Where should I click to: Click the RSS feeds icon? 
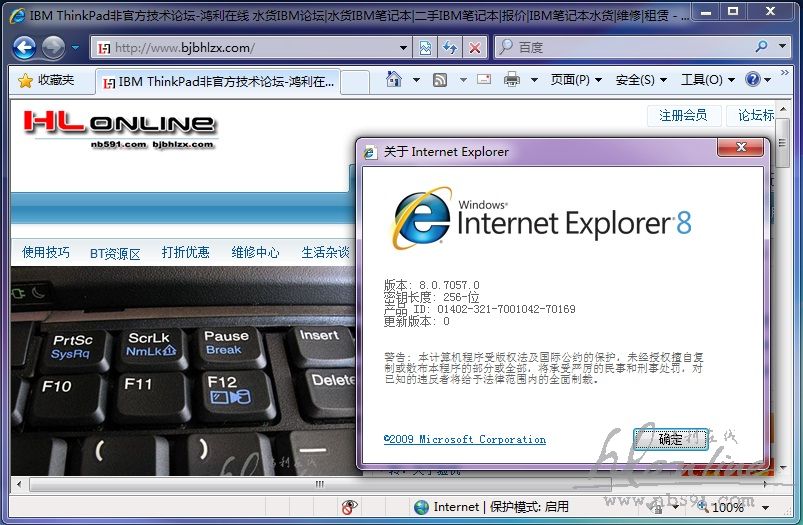coord(440,80)
